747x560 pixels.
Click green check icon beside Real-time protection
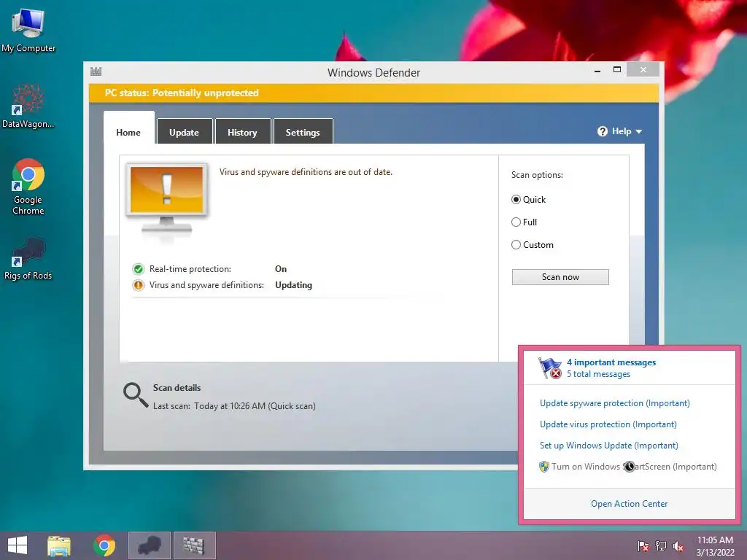pyautogui.click(x=138, y=269)
